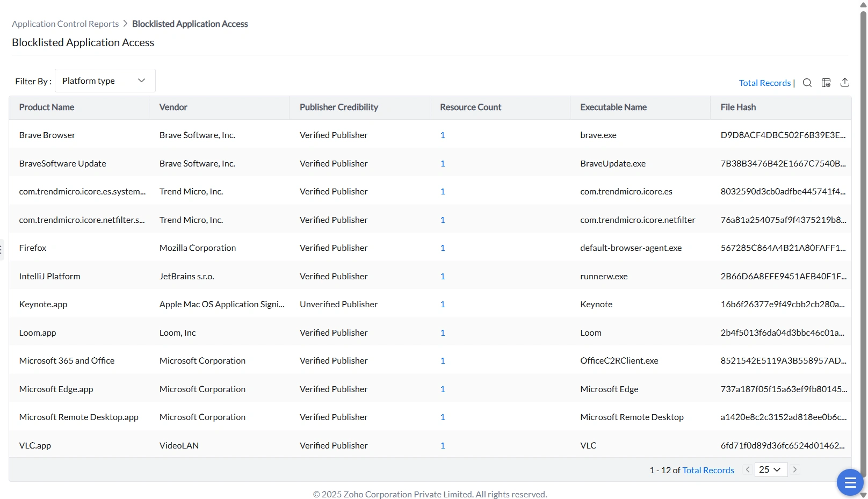868x499 pixels.
Task: Click Microsoft Remote Desktop executable name
Action: 632,417
